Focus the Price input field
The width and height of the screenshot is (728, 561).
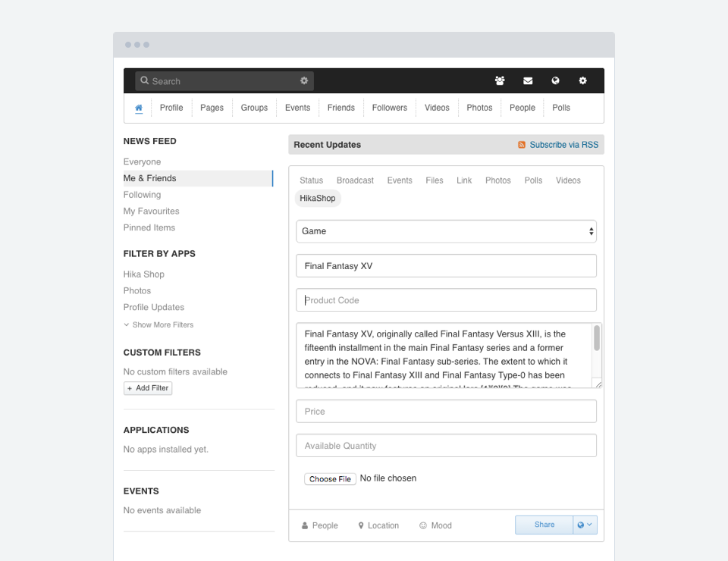446,412
